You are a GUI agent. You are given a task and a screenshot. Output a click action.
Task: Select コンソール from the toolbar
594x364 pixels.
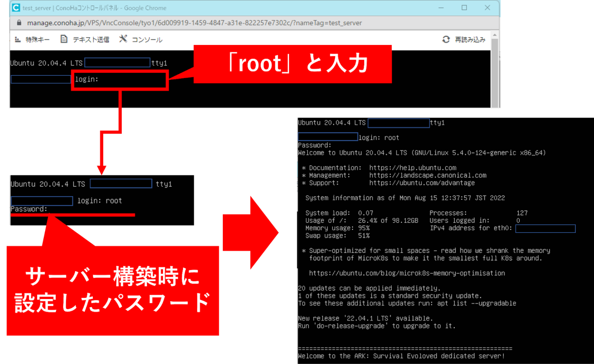[147, 39]
